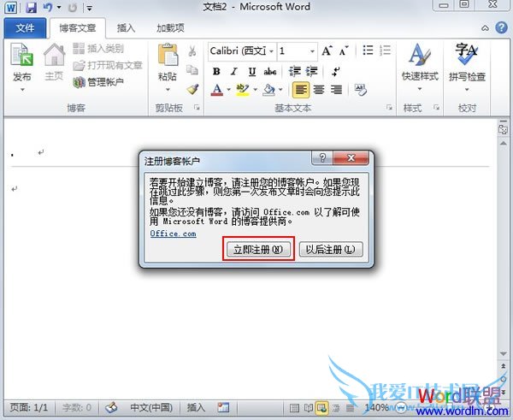Image resolution: width=513 pixels, height=420 pixels.
Task: Click the Decrease Indent icon
Action: pyautogui.click(x=294, y=71)
